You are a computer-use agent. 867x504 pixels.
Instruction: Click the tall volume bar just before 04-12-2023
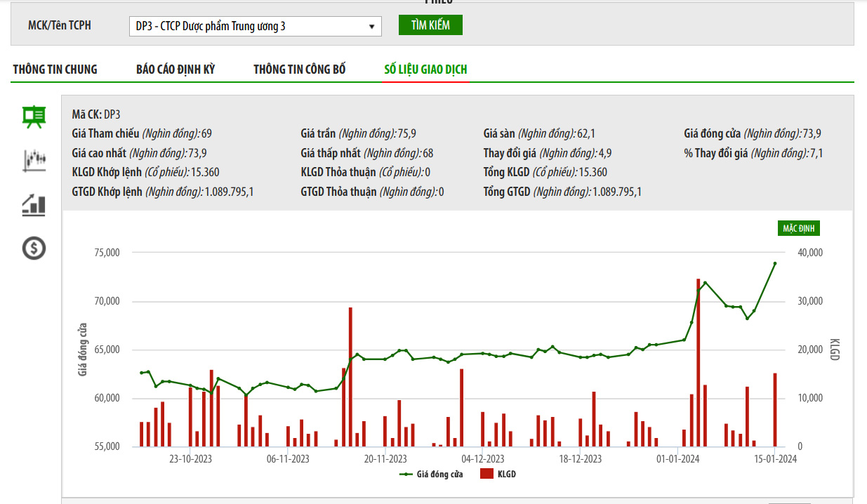coord(461,407)
